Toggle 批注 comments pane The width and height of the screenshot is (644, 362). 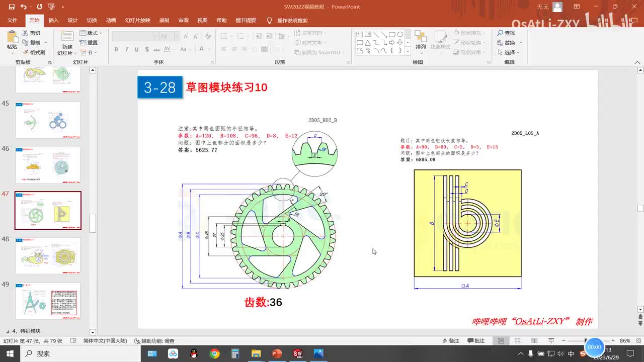pyautogui.click(x=476, y=341)
